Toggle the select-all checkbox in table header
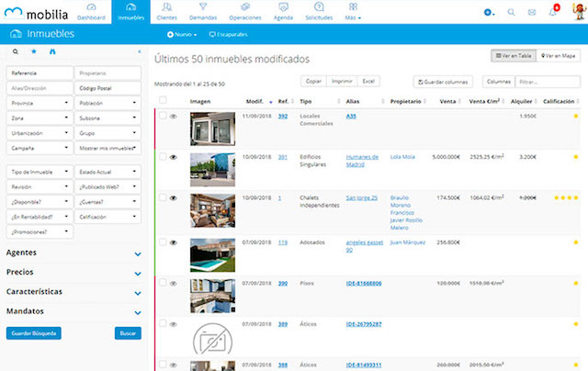588x371 pixels. tap(163, 100)
